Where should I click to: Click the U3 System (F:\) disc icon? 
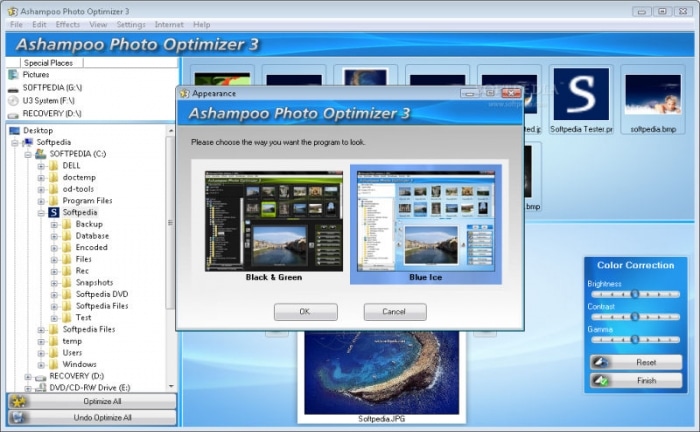coord(13,100)
